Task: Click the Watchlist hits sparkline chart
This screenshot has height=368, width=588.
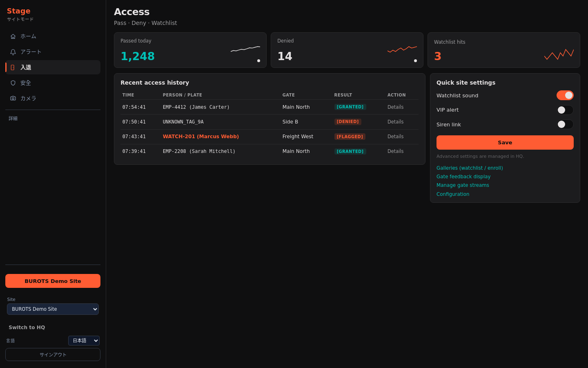Action: 559,54
